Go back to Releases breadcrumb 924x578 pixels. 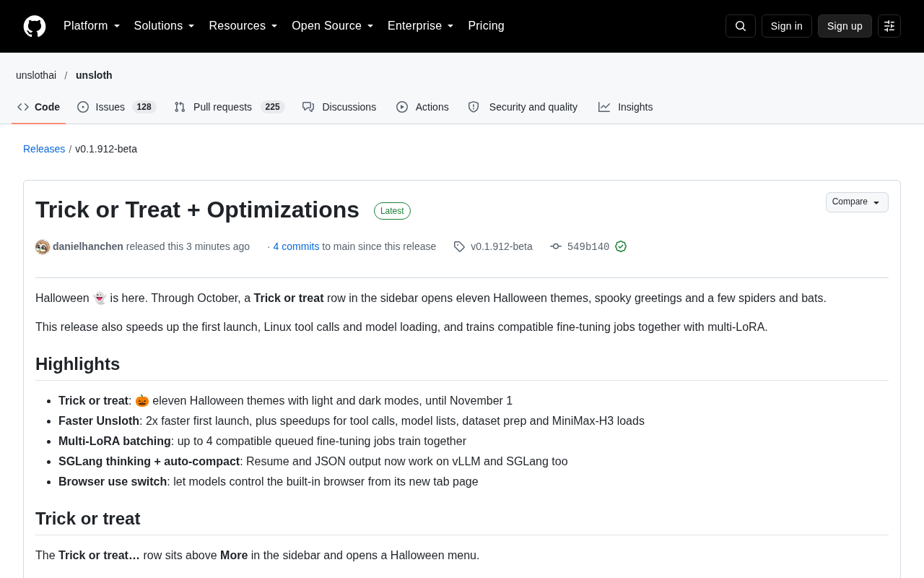pos(44,149)
